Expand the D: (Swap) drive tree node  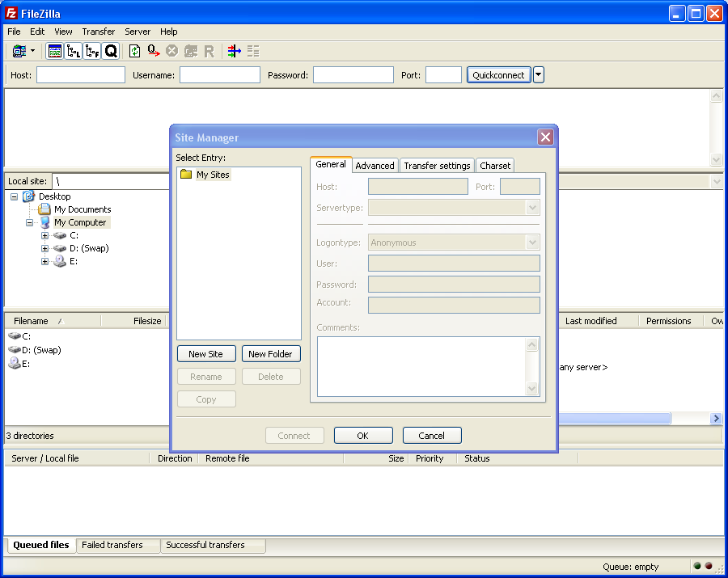(x=44, y=249)
